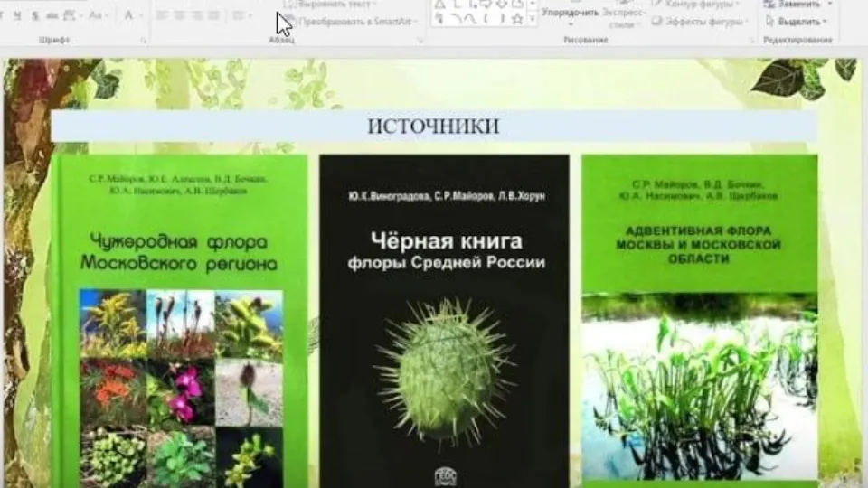Click the АДВЕНТИВНАЯ ФЛОРА МОСКВЫ title text
Image resolution: width=868 pixels, height=488 pixels.
pyautogui.click(x=699, y=244)
